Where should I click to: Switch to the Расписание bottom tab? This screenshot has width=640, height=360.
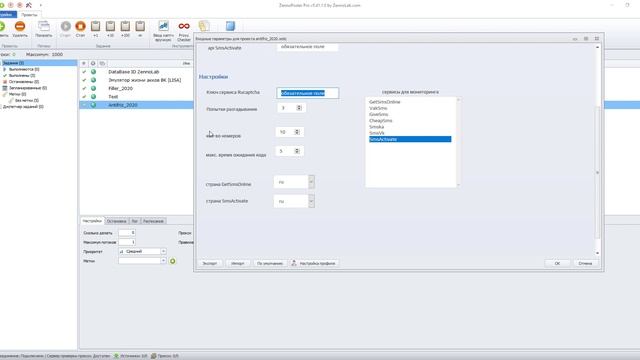coord(153,221)
